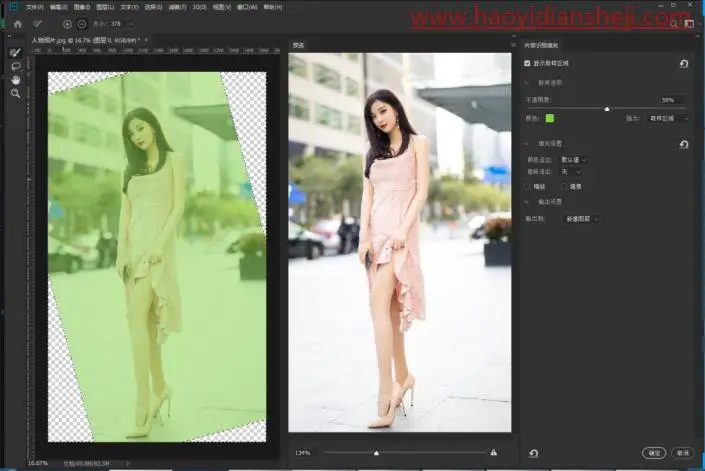Open the 视图(V) menu
The height and width of the screenshot is (471, 705).
pyautogui.click(x=222, y=7)
